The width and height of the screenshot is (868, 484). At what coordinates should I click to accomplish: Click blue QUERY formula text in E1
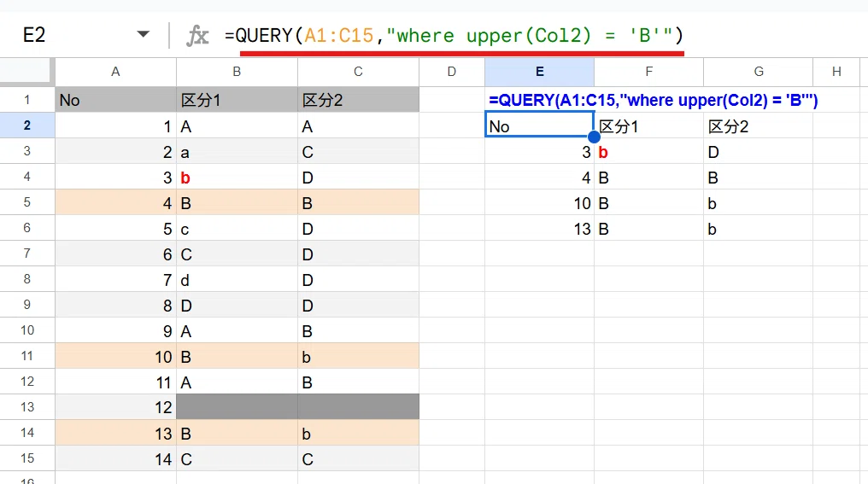pyautogui.click(x=654, y=100)
